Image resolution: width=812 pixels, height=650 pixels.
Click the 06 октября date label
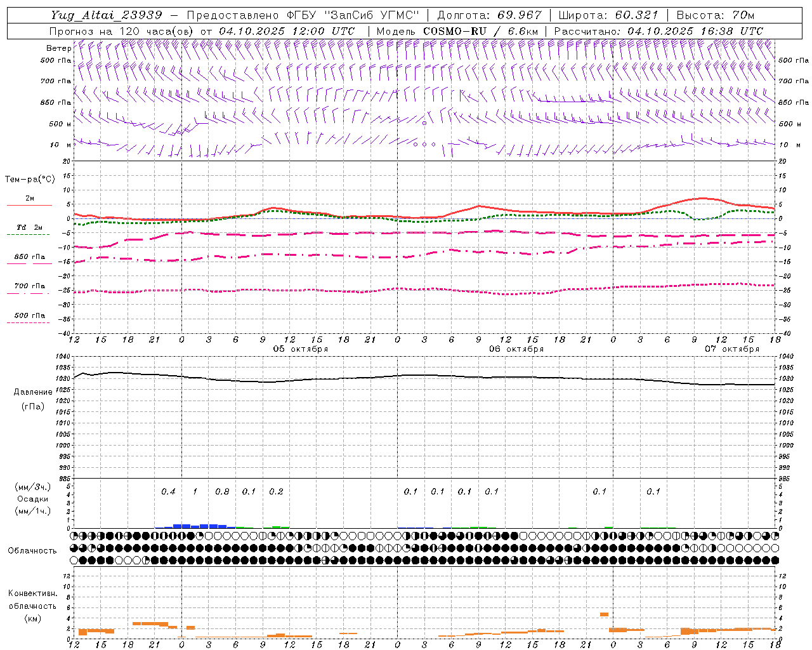516,349
